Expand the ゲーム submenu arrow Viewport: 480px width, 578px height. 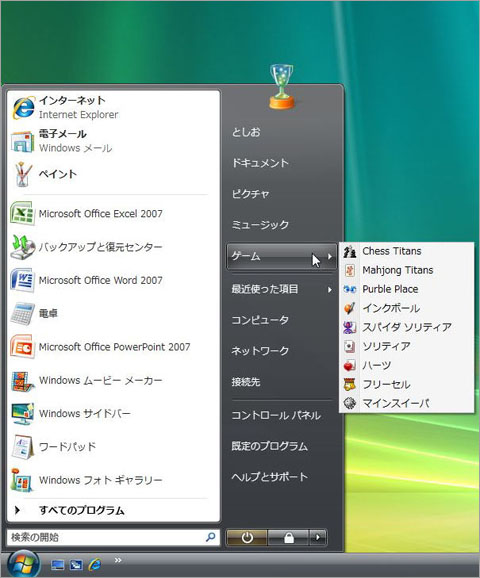point(330,257)
